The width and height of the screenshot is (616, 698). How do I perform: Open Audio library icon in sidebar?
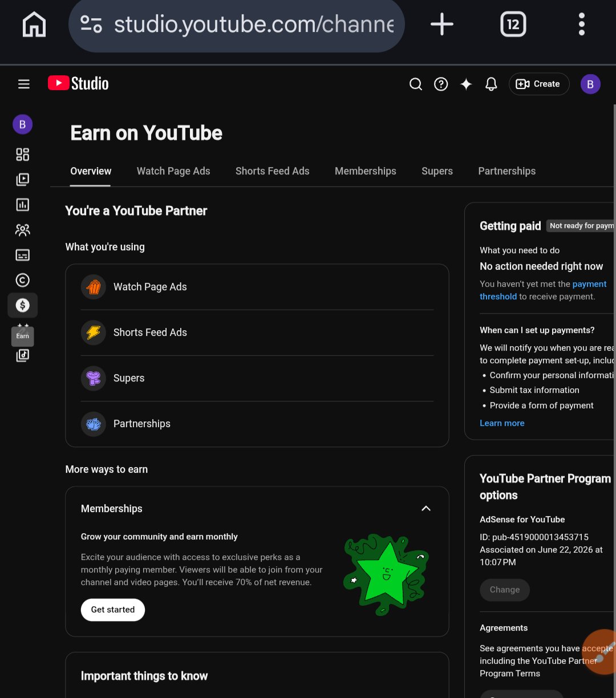(23, 355)
